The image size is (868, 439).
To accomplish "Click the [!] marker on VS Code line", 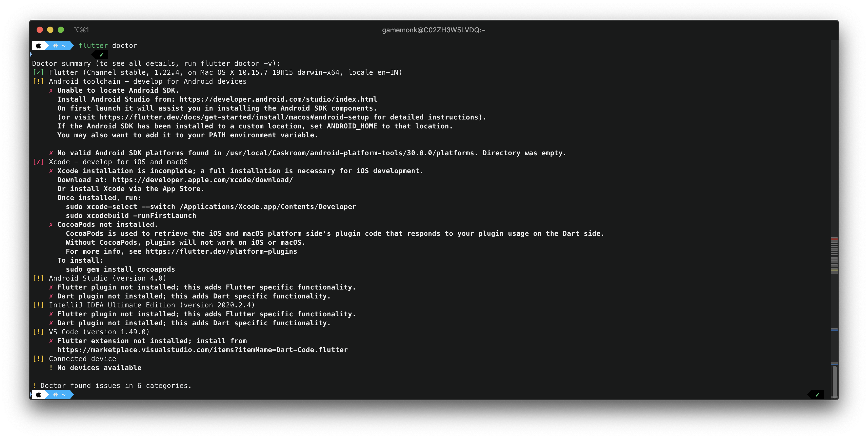I will [x=38, y=332].
